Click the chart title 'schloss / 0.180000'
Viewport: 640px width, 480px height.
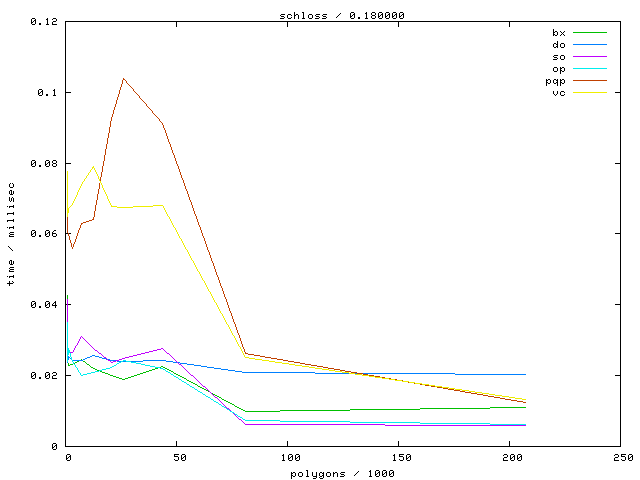pos(343,15)
